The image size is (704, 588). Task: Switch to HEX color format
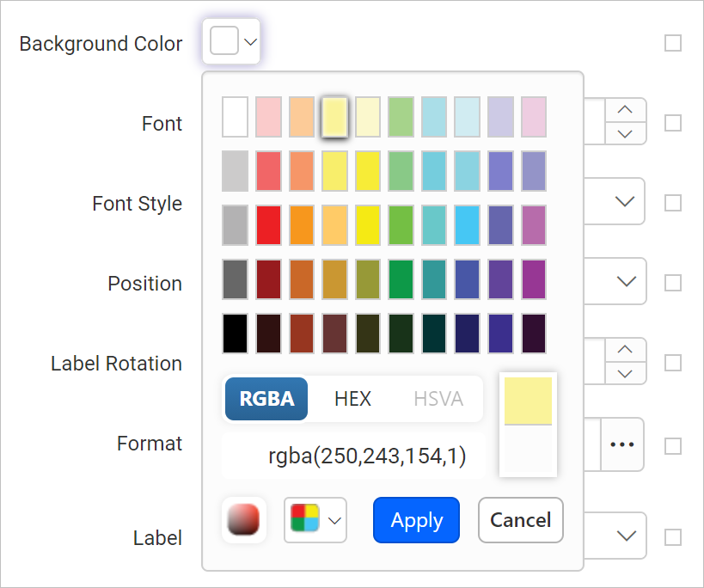(x=352, y=399)
